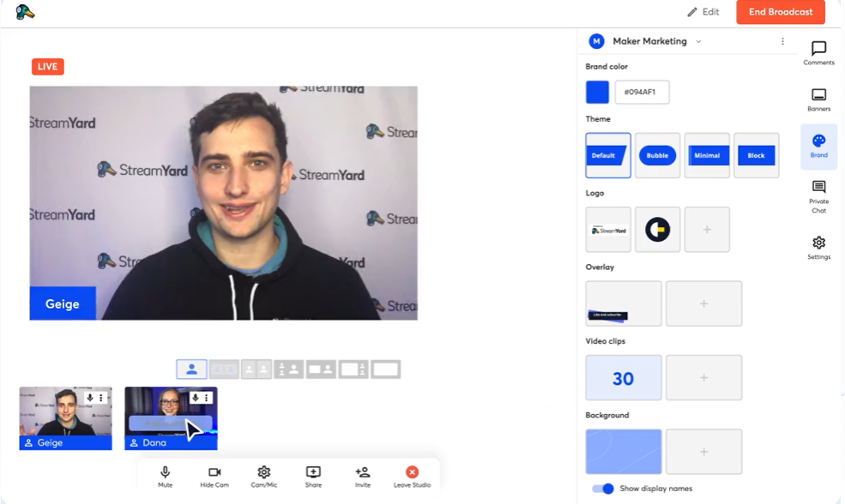Switch to the Banners tab
The height and width of the screenshot is (504, 845).
click(x=818, y=99)
